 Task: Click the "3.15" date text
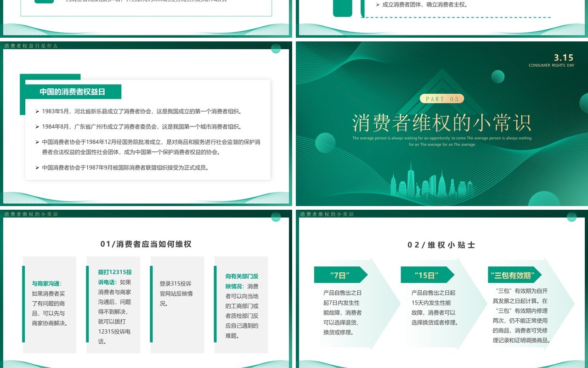click(564, 57)
